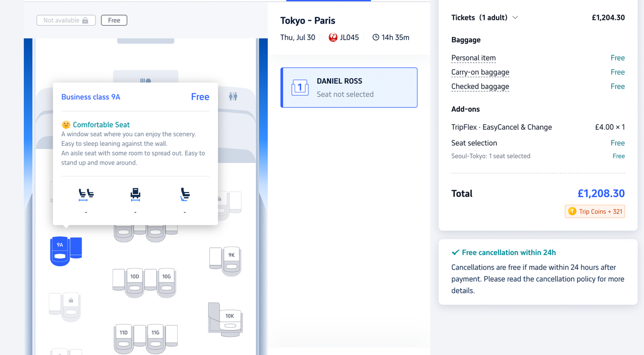Click the restroom icon on the seat map
The width and height of the screenshot is (644, 355).
[x=232, y=97]
